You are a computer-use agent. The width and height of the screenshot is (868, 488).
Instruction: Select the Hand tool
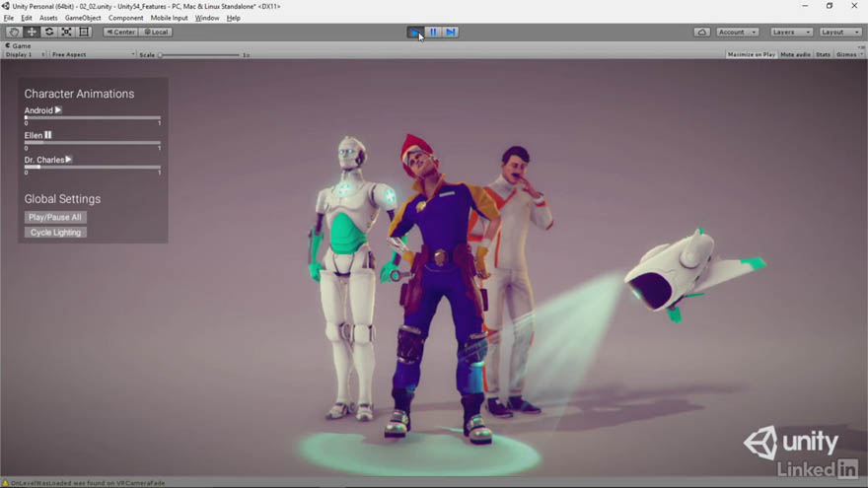point(14,33)
